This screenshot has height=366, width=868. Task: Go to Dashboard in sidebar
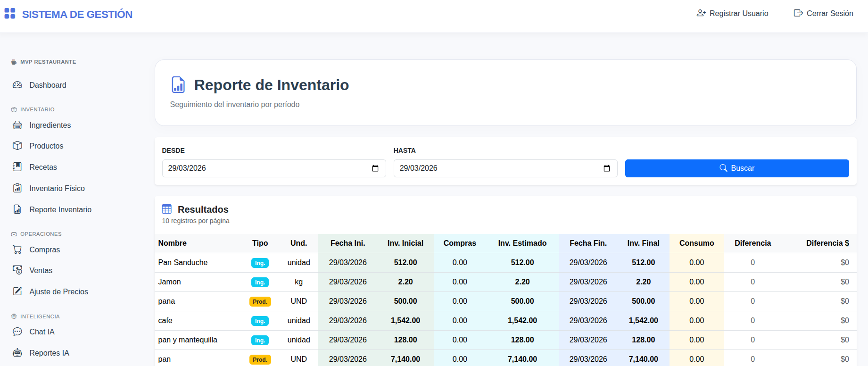48,85
